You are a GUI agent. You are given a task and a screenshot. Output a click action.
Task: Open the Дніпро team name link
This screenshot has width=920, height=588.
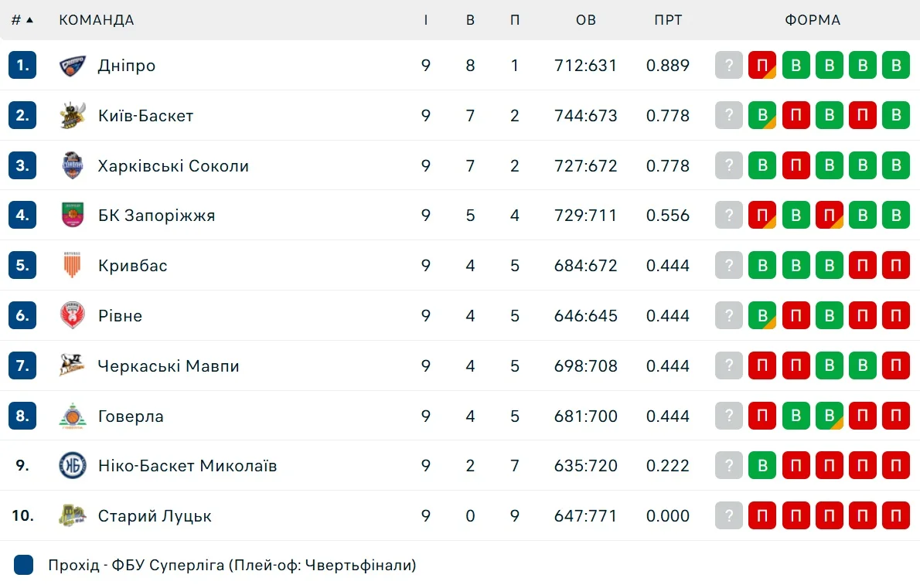pos(127,66)
